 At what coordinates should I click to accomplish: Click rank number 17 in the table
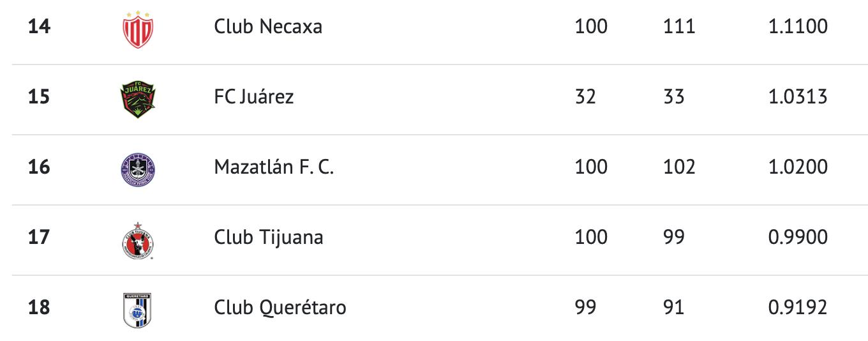pos(39,238)
